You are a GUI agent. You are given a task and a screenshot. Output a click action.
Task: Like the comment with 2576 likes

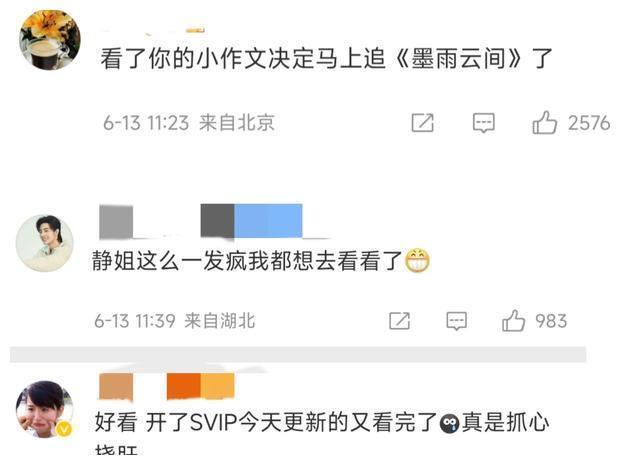(x=544, y=122)
